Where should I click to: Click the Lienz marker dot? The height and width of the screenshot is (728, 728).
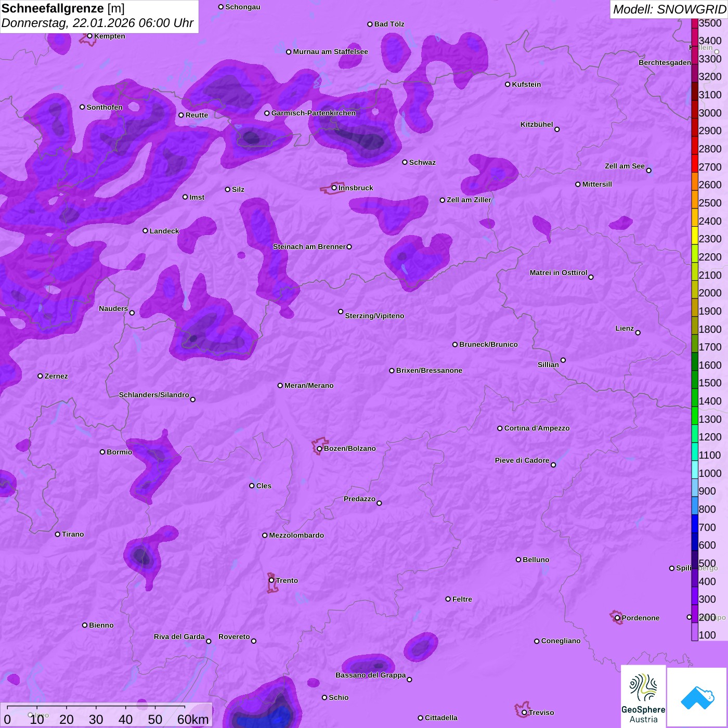(x=638, y=333)
